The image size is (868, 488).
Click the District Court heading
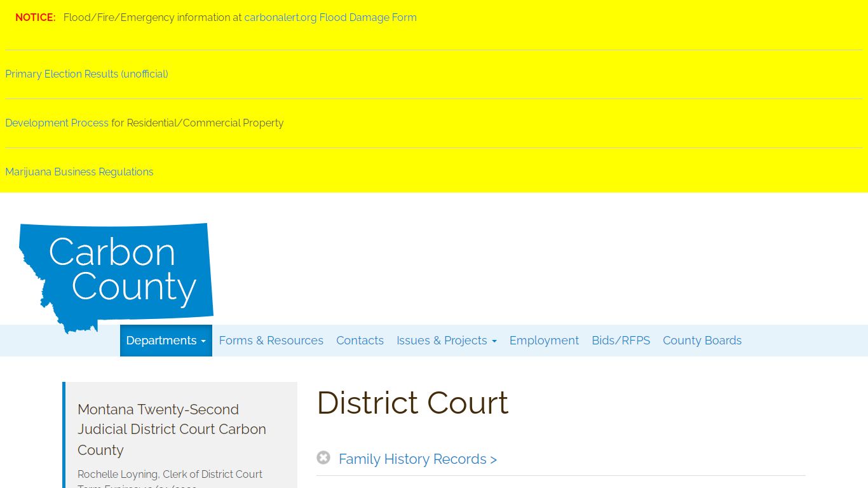point(412,403)
